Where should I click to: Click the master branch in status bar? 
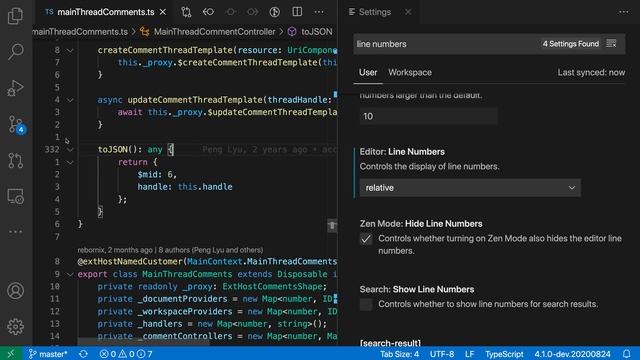48,353
